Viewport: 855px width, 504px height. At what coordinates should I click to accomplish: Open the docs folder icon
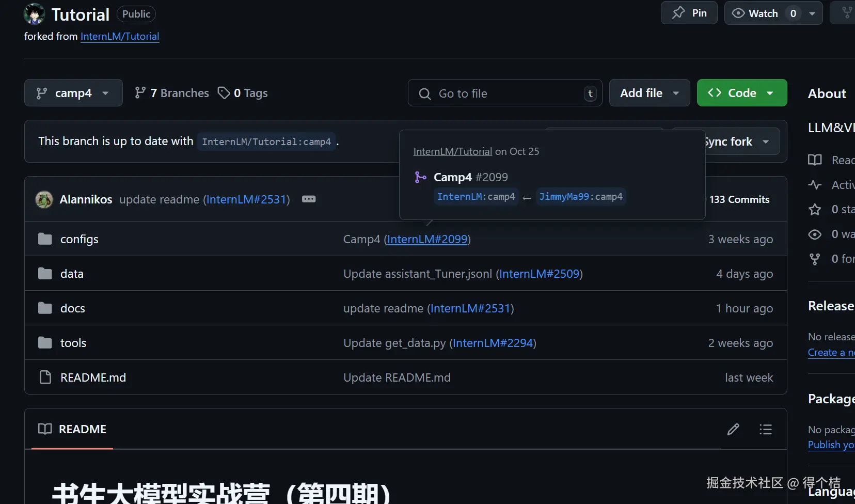coord(45,308)
